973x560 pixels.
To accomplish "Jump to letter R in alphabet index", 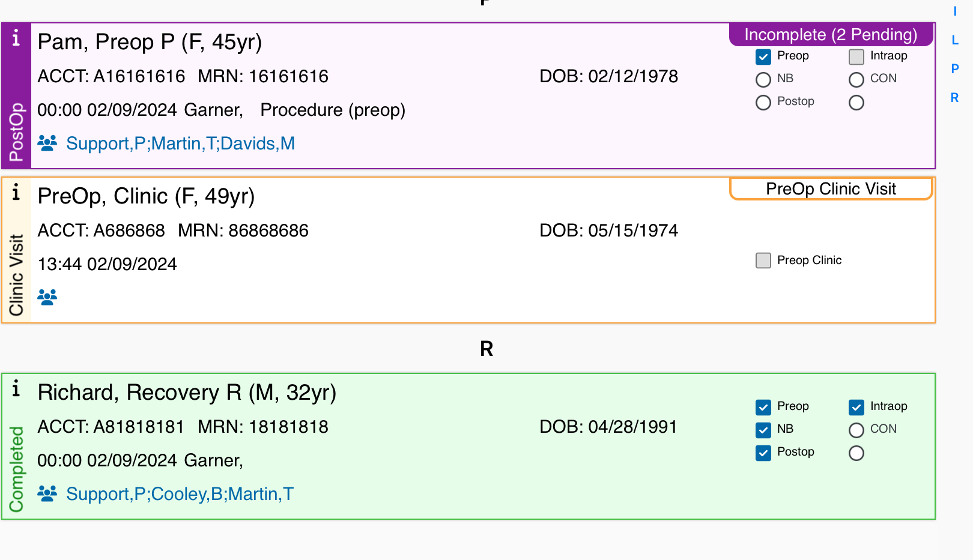I will 955,98.
